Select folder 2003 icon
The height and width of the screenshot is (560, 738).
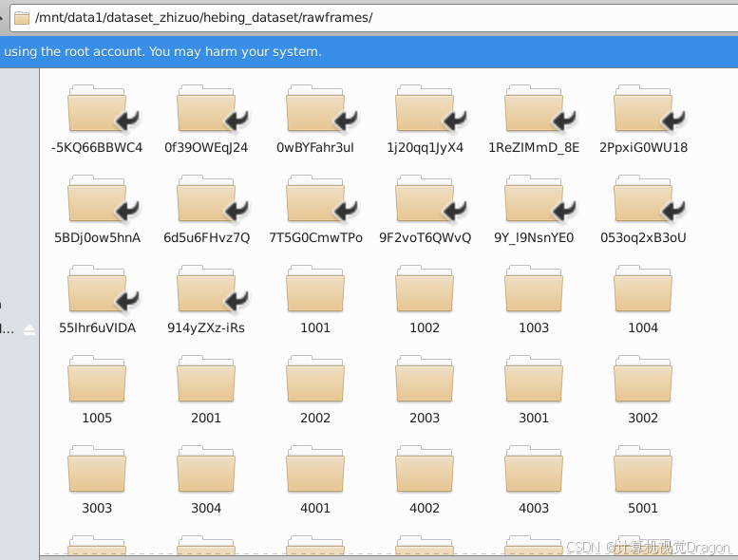coord(425,379)
